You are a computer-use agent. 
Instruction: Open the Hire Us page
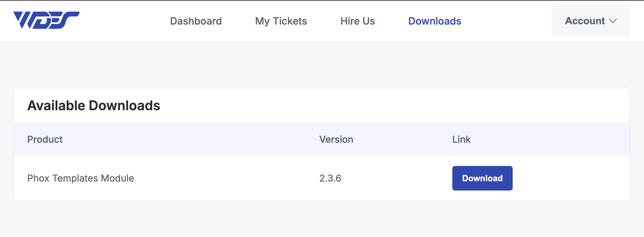click(357, 21)
